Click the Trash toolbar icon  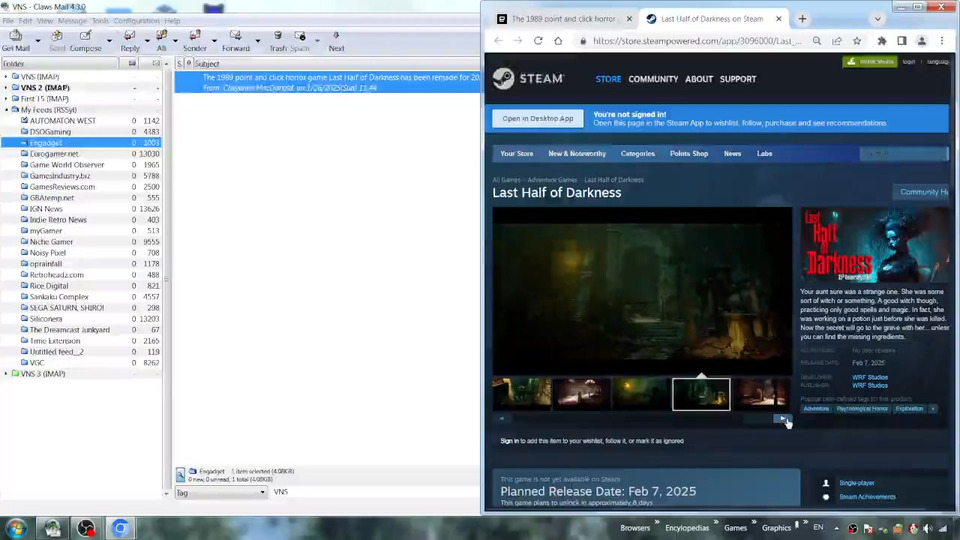(x=278, y=40)
